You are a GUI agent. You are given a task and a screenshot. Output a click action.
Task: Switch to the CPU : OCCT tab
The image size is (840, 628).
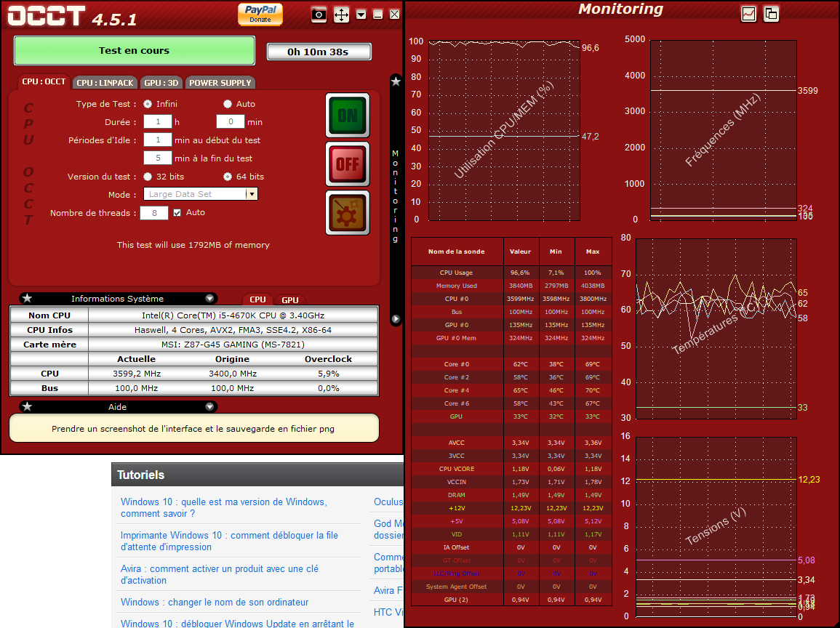click(x=44, y=82)
